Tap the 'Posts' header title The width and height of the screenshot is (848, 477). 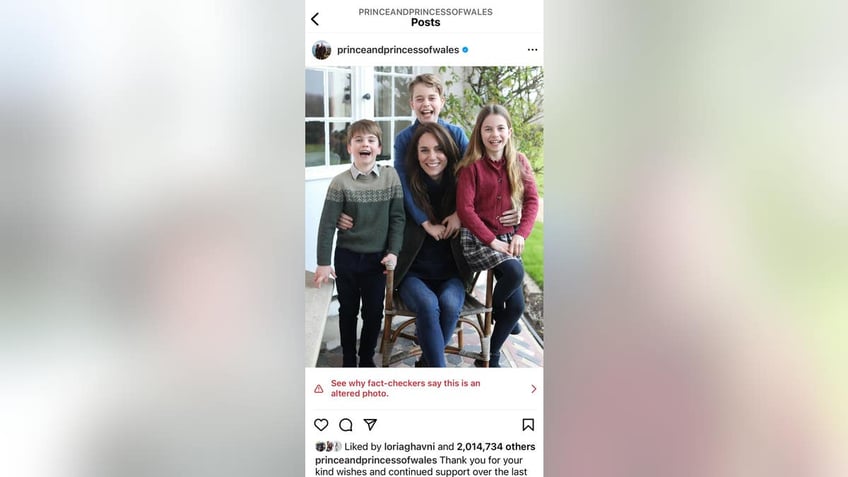[426, 23]
